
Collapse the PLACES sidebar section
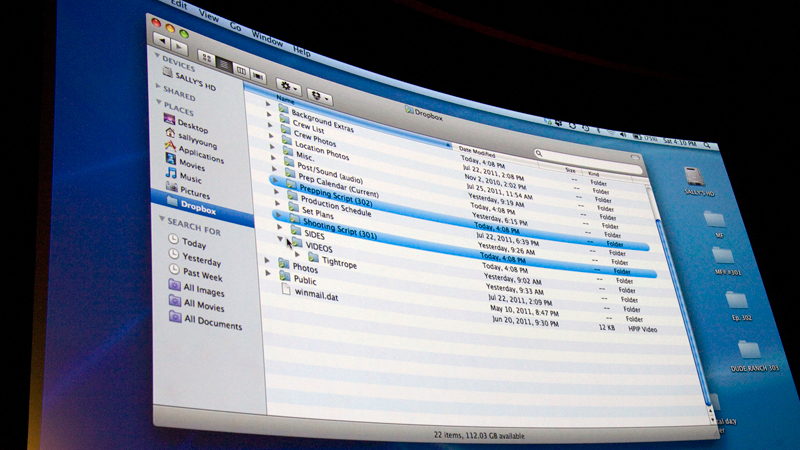pyautogui.click(x=158, y=102)
